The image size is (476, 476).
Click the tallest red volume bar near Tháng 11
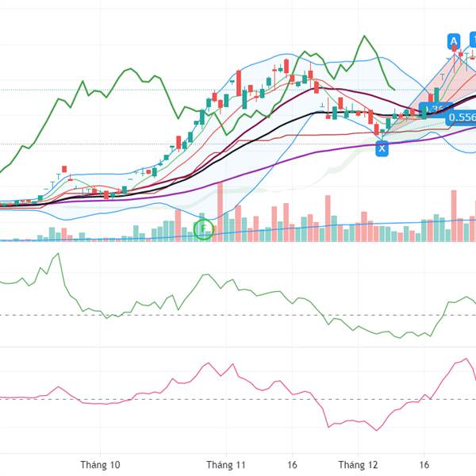[220, 212]
